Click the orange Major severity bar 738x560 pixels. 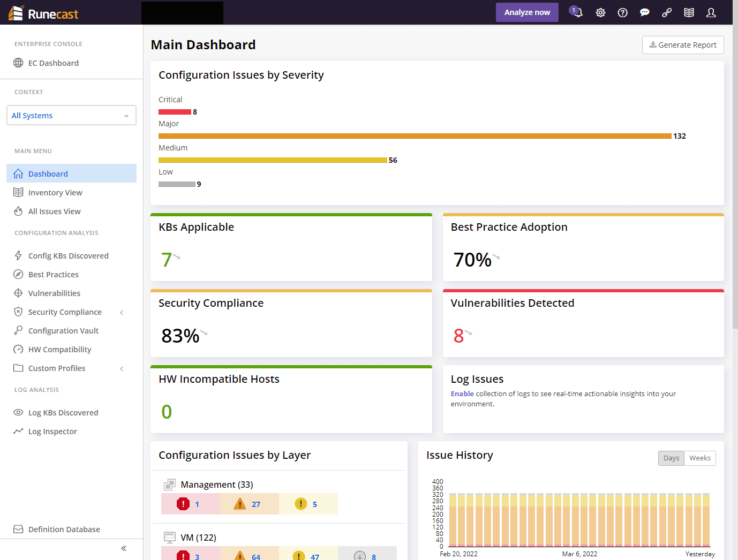point(415,136)
